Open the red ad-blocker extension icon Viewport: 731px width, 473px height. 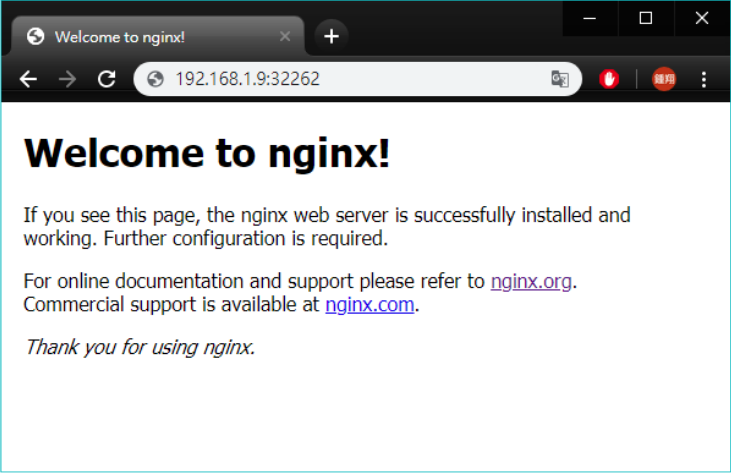coord(609,79)
